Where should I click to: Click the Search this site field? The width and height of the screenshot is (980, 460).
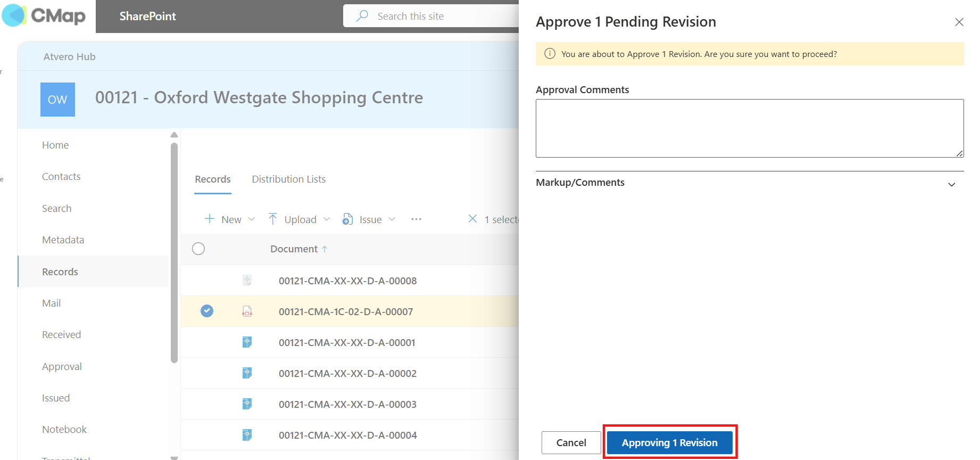coord(431,16)
